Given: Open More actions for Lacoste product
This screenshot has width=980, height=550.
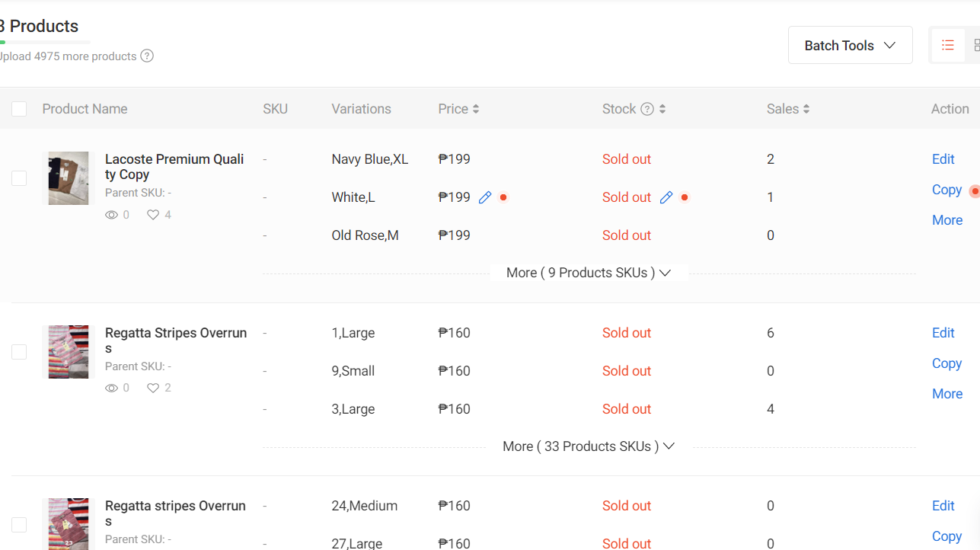Looking at the screenshot, I should click(947, 220).
